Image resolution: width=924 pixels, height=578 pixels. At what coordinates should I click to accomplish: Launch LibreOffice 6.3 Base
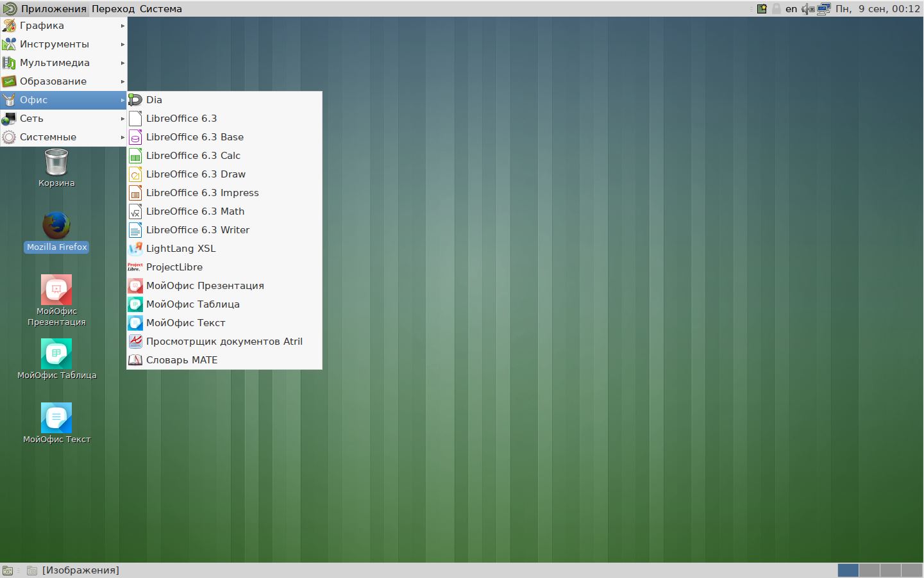pyautogui.click(x=224, y=137)
